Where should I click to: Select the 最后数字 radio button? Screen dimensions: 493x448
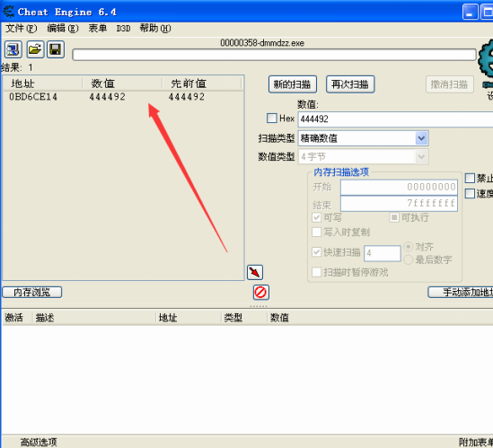pyautogui.click(x=408, y=259)
